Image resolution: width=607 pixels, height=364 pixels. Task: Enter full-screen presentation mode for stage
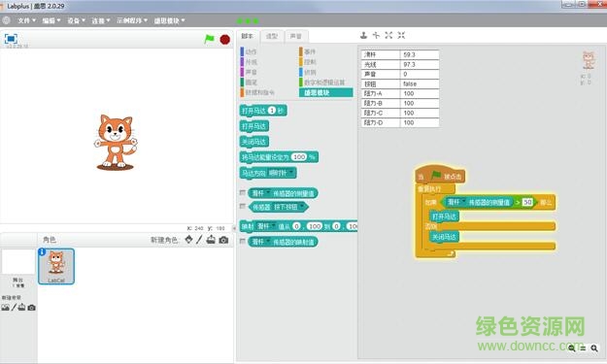(11, 39)
